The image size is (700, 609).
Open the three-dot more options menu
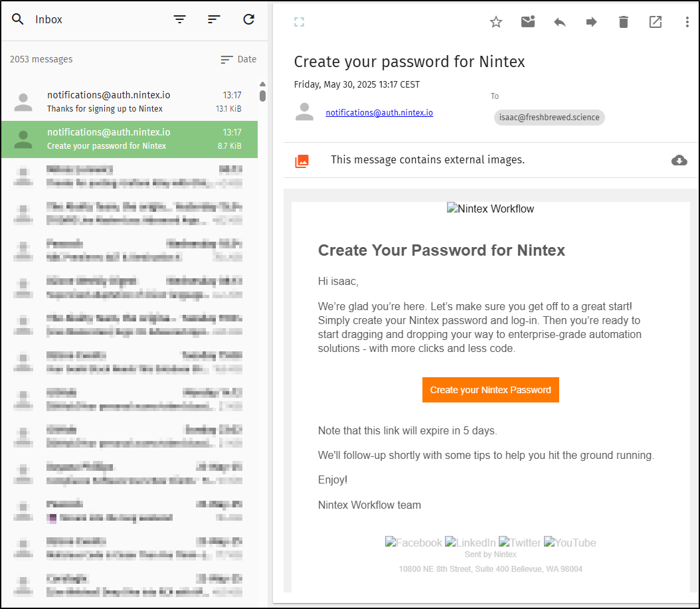click(x=687, y=22)
